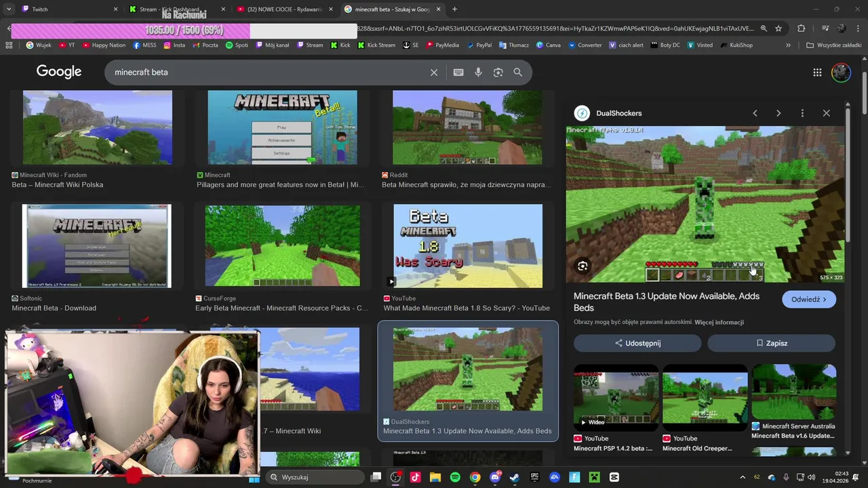The image size is (868, 488).
Task: Search inside the image with Lens icon
Action: point(583,266)
